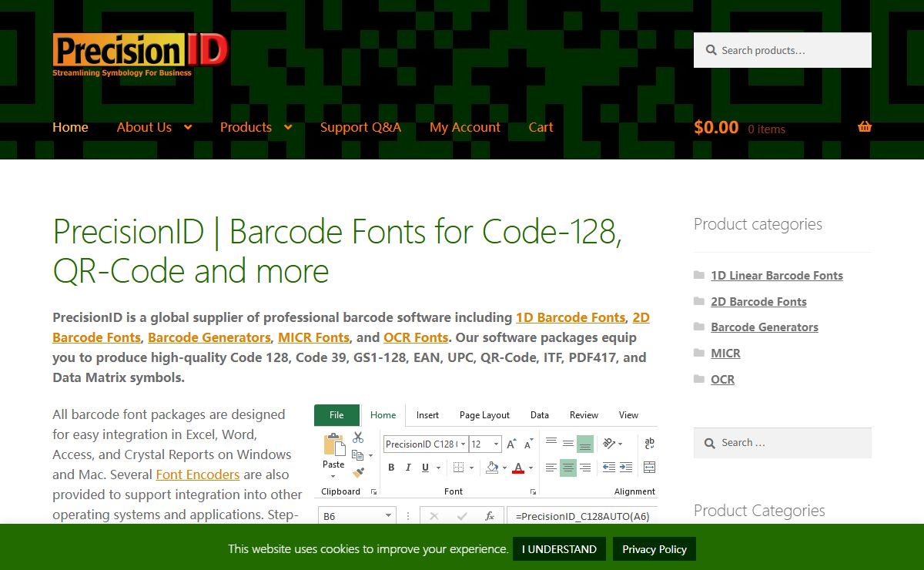Open the Font group dialog launcher

tap(532, 491)
